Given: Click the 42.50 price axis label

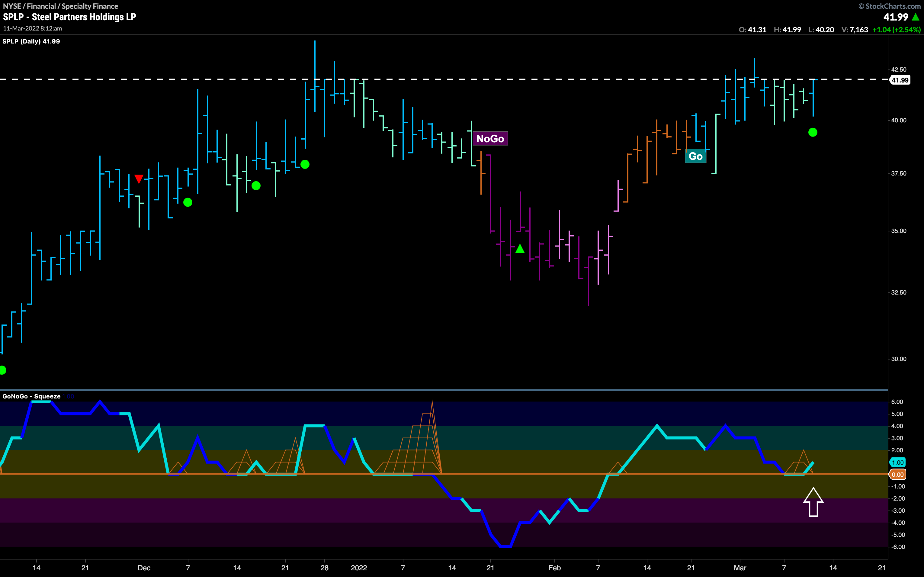Looking at the screenshot, I should coord(898,69).
